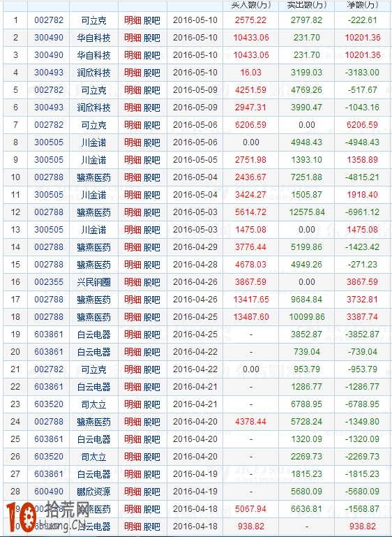Open 明细 for row 5 可立克
This screenshot has height=537, width=392.
coord(133,90)
